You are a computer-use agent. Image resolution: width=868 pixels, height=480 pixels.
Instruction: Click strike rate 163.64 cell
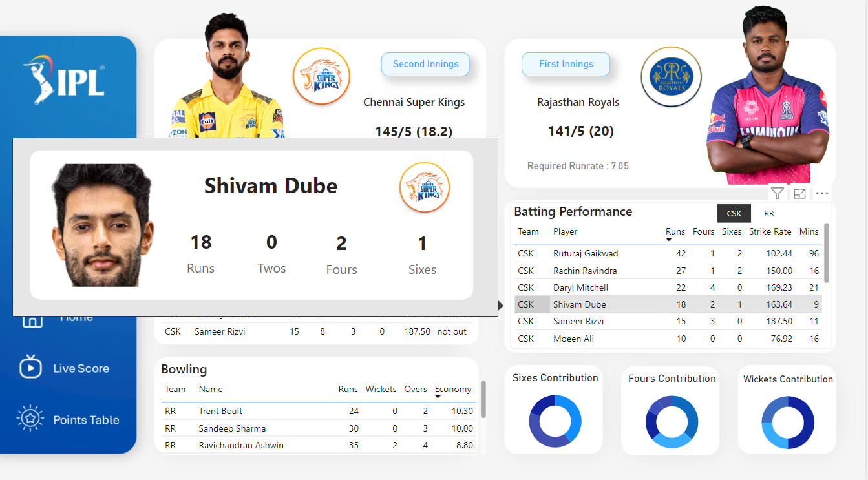779,304
